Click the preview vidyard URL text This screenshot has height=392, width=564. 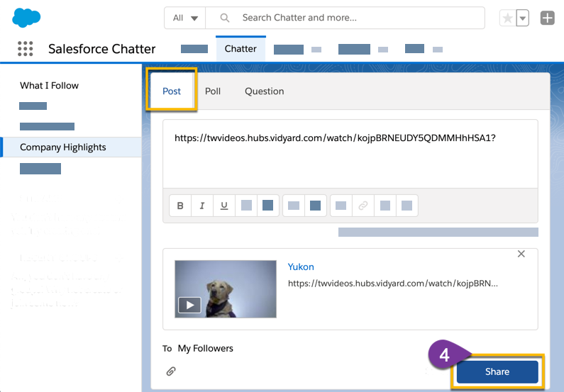pos(393,284)
